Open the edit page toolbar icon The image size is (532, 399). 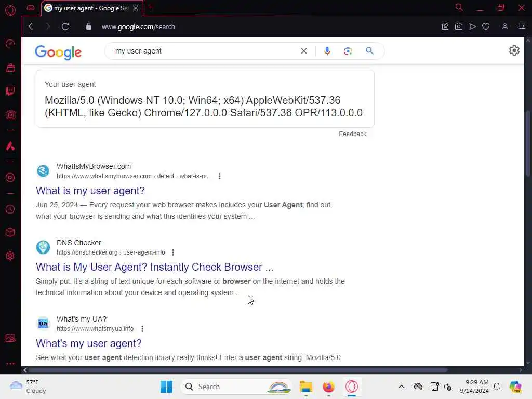point(445,26)
